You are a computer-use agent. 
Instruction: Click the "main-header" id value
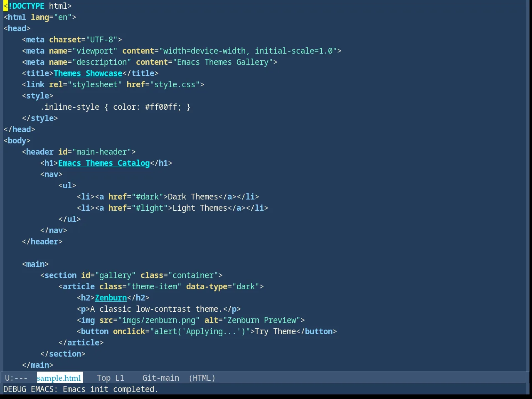click(x=102, y=152)
